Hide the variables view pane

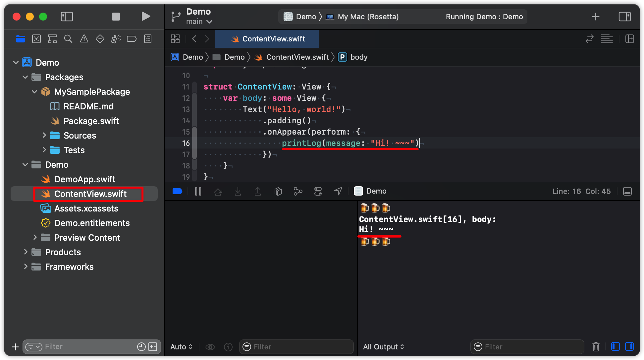(x=615, y=347)
